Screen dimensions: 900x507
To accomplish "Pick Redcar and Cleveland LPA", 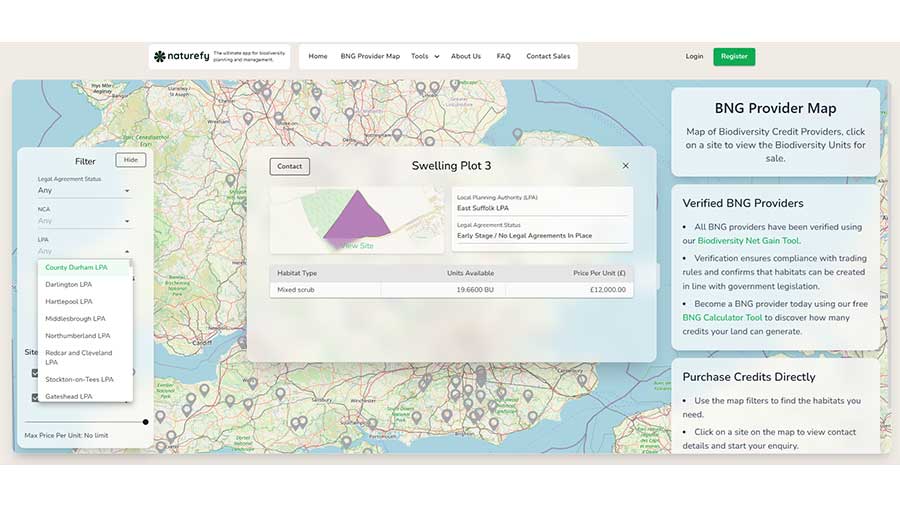I will click(x=84, y=358).
